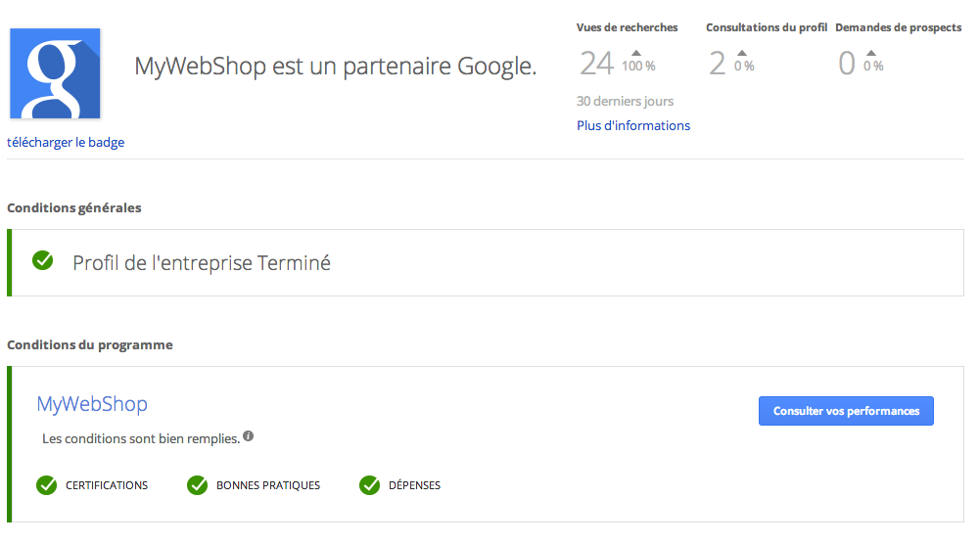Click the 'Consultations du profil' count 2
Screen dimensions: 980x544
click(717, 64)
